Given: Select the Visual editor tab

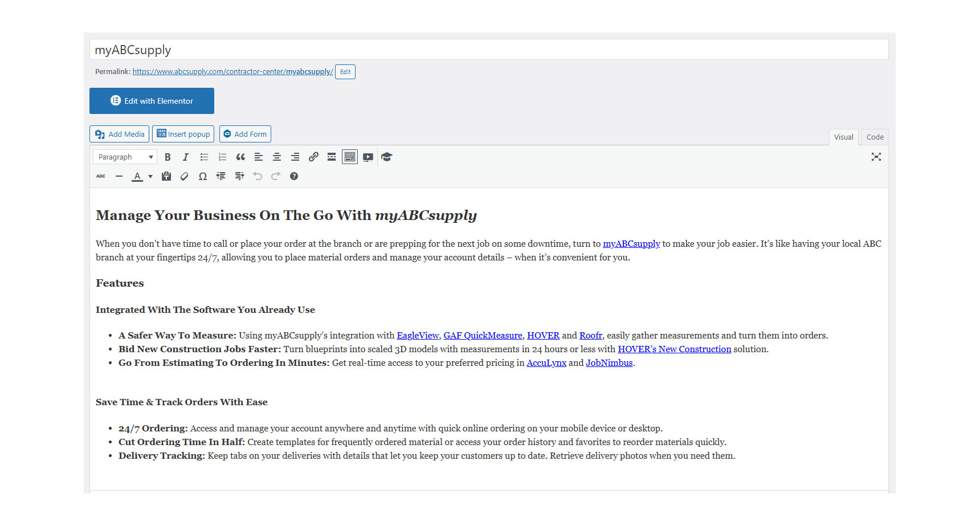Looking at the screenshot, I should 843,137.
